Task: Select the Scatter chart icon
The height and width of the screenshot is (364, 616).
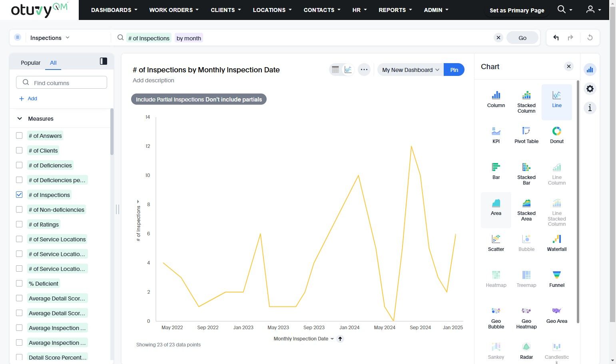Action: pyautogui.click(x=496, y=243)
